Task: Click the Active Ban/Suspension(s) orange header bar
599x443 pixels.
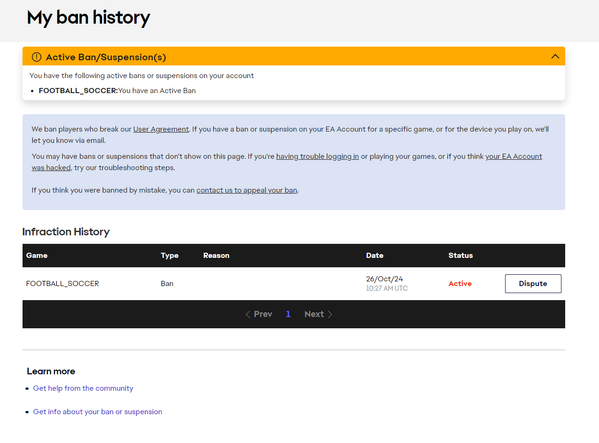Action: coord(293,56)
